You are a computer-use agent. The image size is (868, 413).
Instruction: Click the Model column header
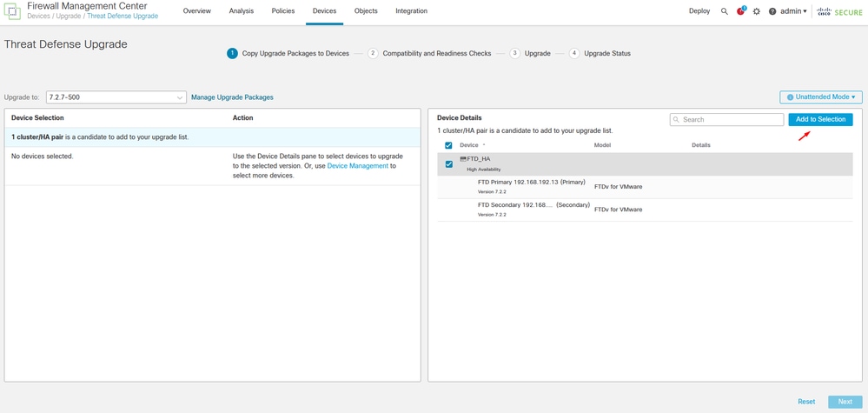(602, 145)
